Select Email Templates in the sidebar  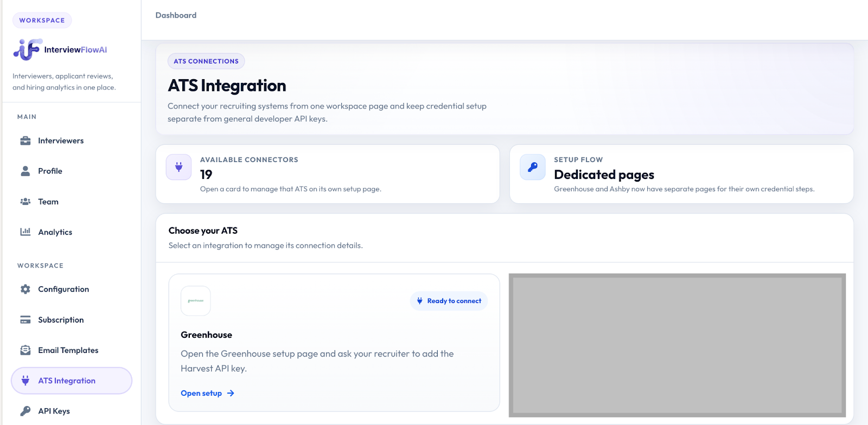coord(68,350)
